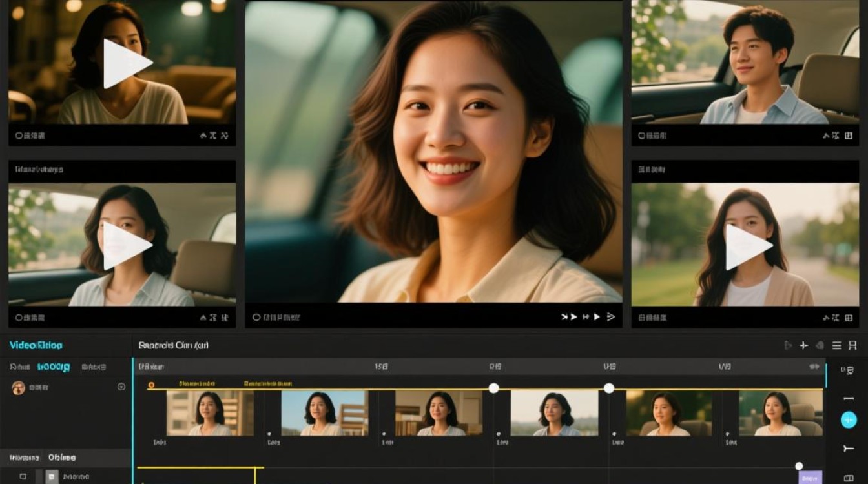The width and height of the screenshot is (868, 484).
Task: Select the fifth timeline clip with green foliage
Action: click(669, 412)
